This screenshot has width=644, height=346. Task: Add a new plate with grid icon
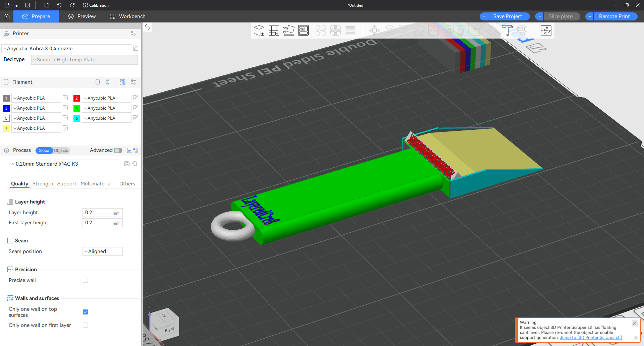pos(274,31)
